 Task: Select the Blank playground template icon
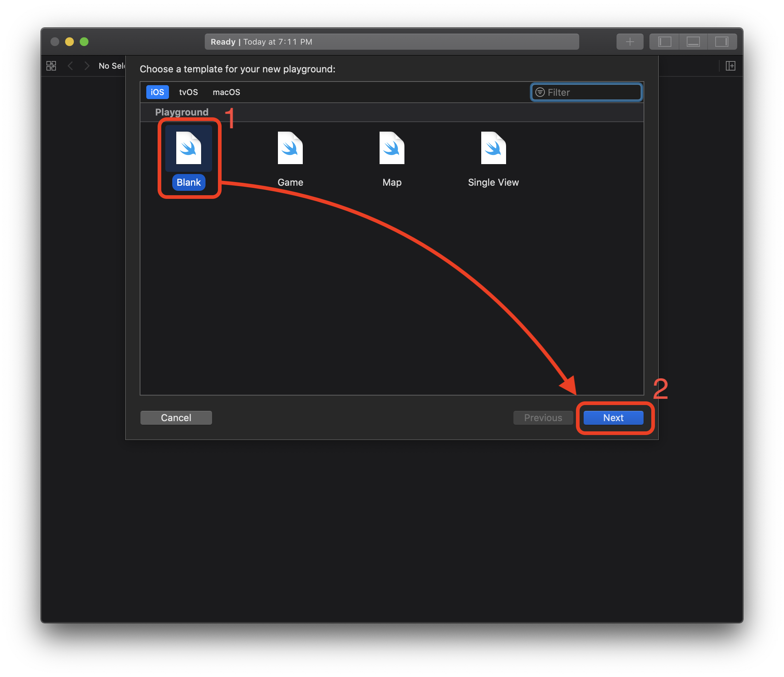[x=188, y=148]
